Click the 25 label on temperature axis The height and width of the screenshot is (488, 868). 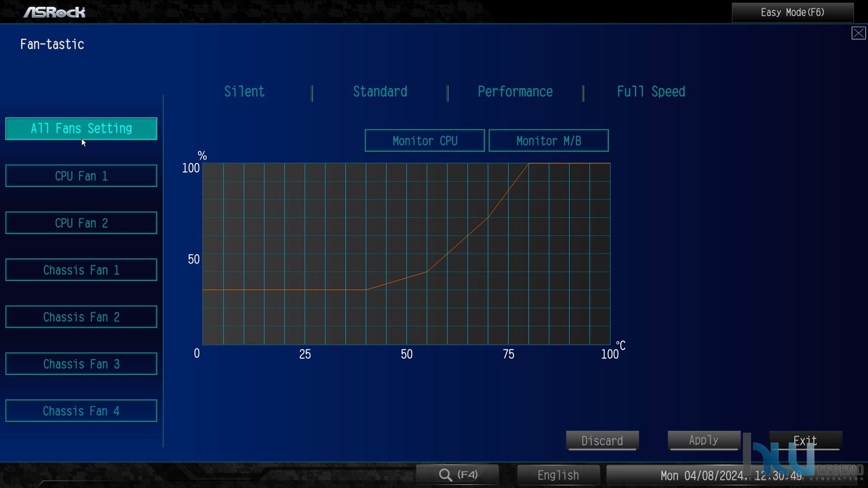[305, 354]
